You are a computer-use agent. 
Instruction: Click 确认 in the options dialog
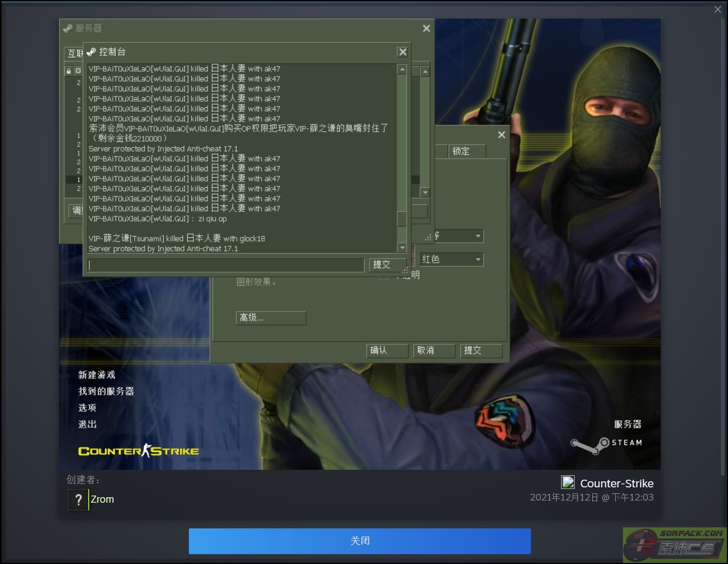pos(387,350)
